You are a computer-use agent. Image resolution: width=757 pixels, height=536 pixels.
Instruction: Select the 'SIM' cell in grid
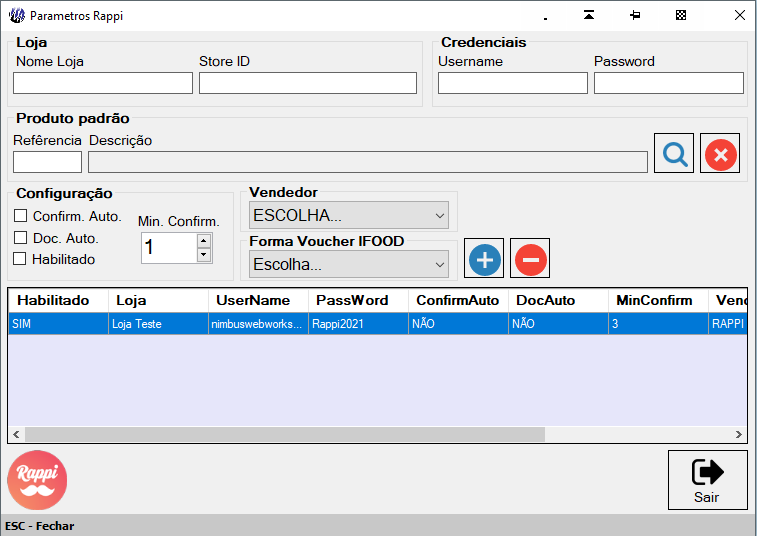point(58,324)
